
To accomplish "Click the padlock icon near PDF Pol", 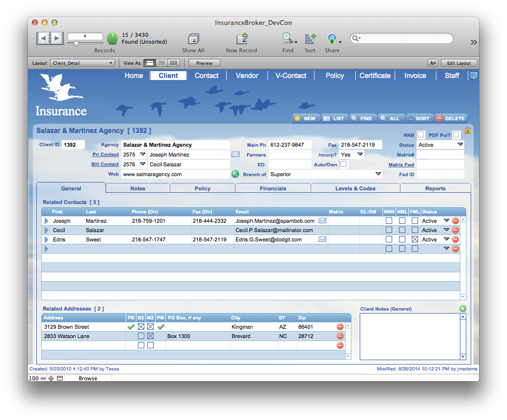I will (467, 131).
